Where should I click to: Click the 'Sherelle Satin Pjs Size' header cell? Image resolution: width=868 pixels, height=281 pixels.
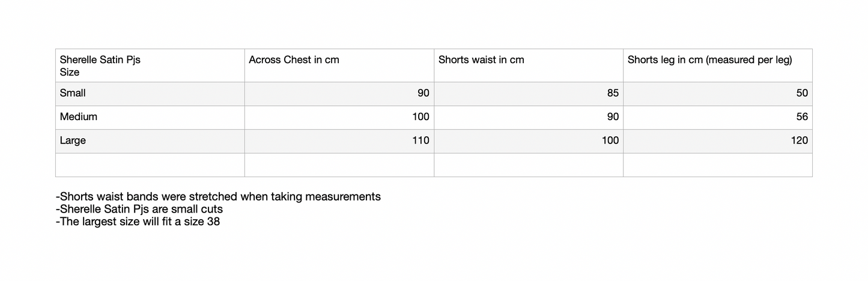100,65
